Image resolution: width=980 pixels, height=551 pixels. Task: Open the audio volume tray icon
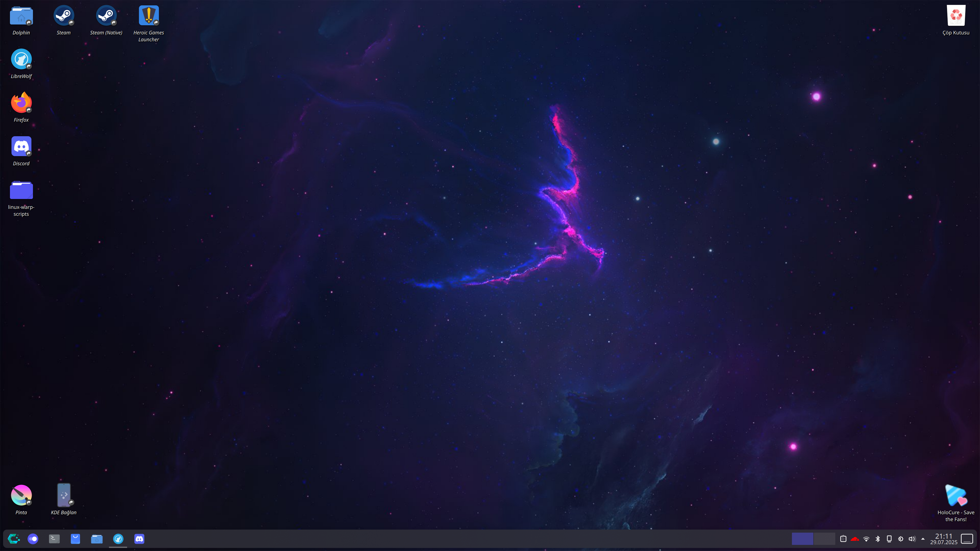[x=912, y=539]
